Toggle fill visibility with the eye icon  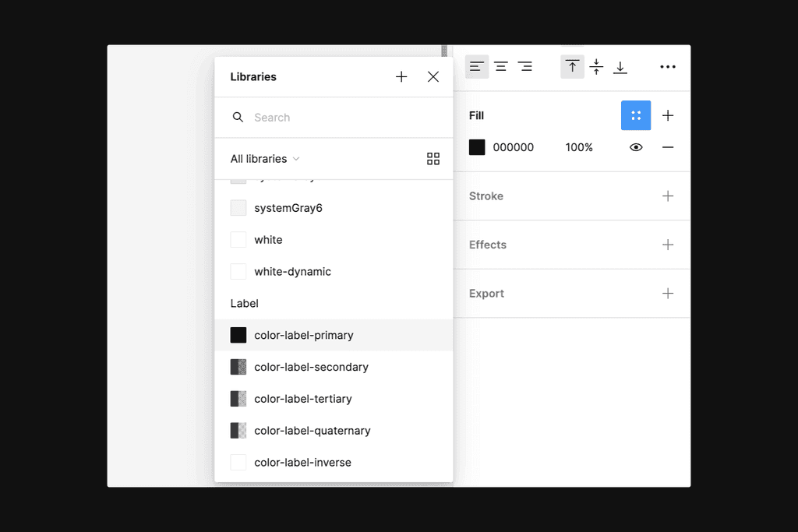point(636,146)
